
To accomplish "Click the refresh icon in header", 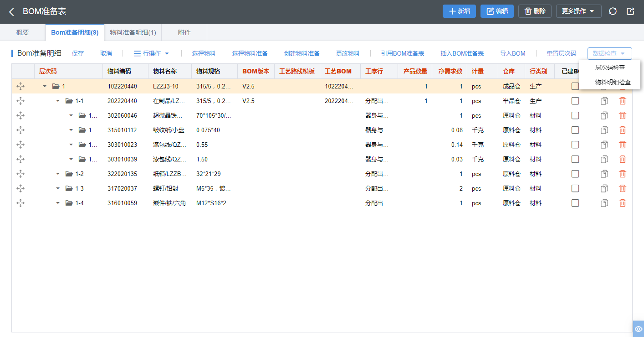I will click(x=613, y=11).
